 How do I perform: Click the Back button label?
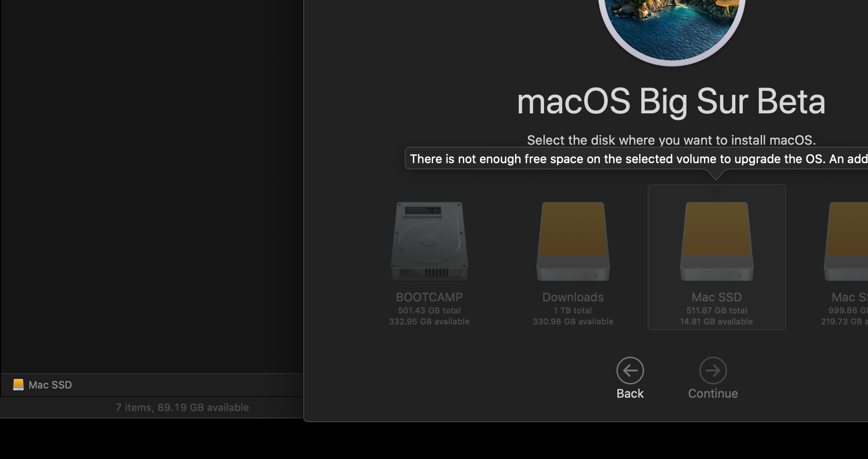(630, 394)
